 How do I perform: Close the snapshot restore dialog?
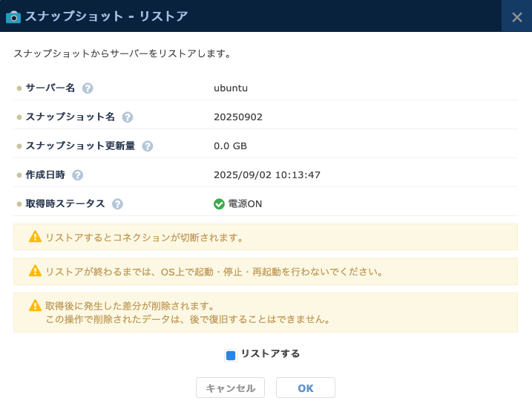[x=516, y=16]
